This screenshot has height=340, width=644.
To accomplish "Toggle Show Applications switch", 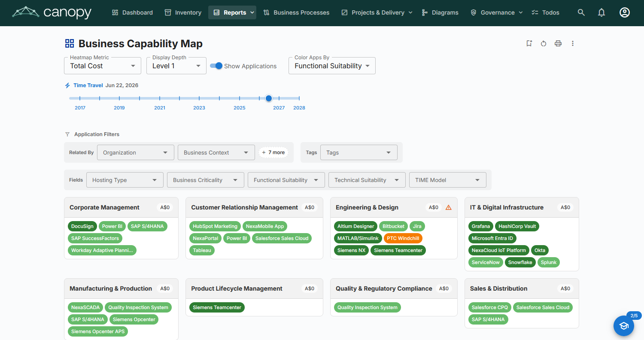I will 216,66.
